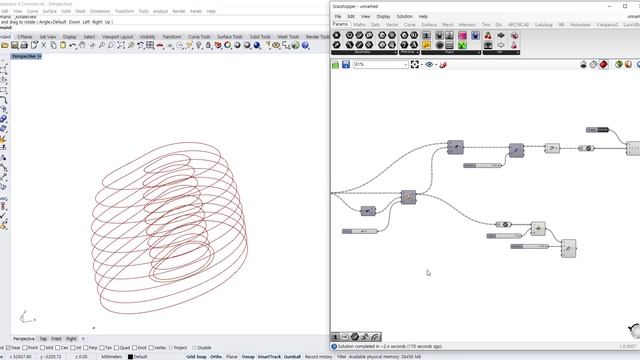
Task: Click the Grasshopper open file green icon
Action: click(x=336, y=64)
